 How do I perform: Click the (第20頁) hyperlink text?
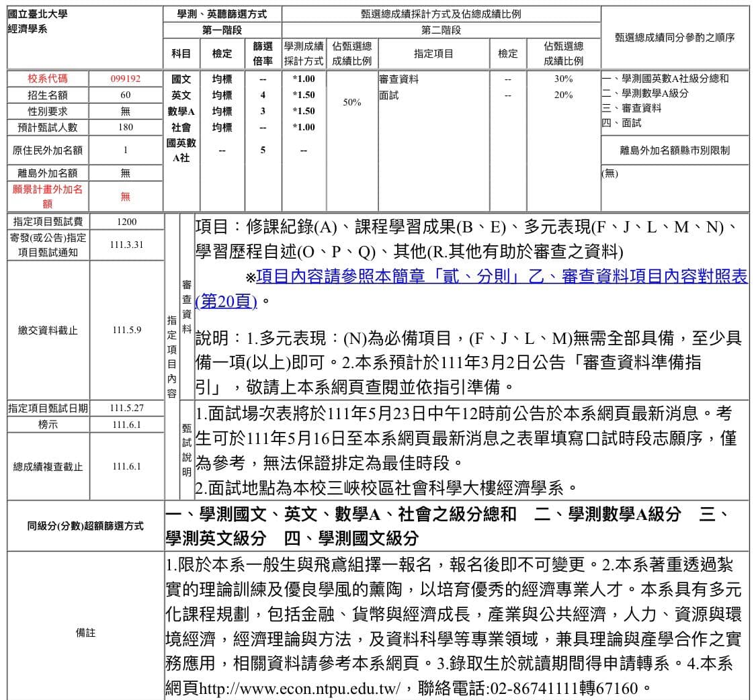[226, 302]
